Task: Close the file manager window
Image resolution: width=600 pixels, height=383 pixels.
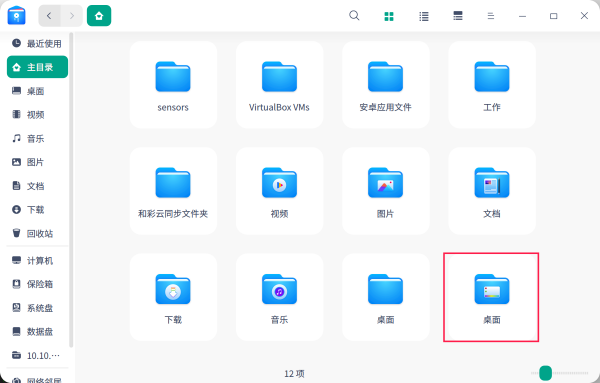Action: pos(584,16)
